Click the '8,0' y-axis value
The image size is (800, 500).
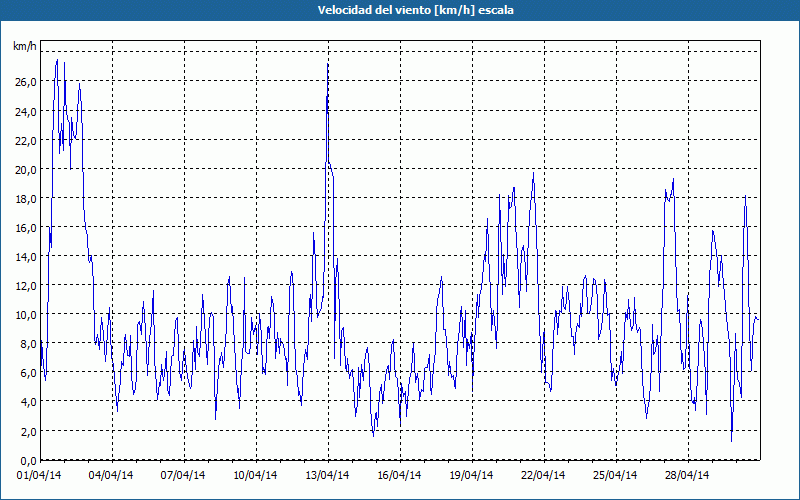pos(28,344)
